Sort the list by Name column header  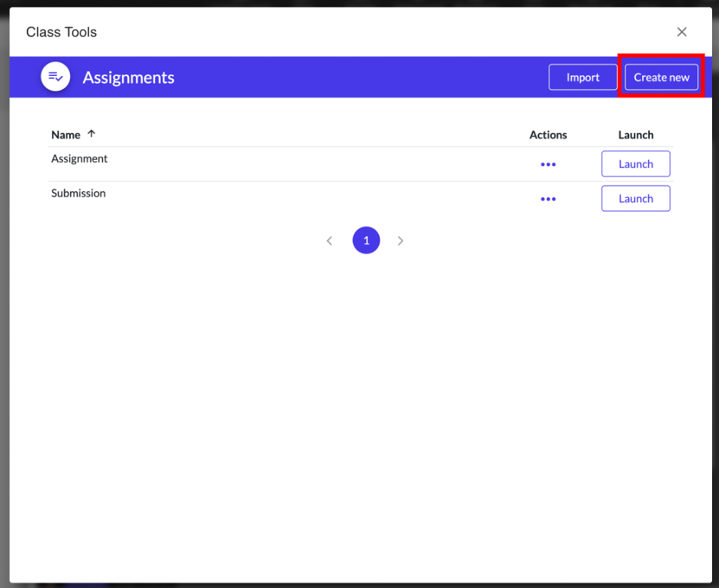click(x=66, y=135)
